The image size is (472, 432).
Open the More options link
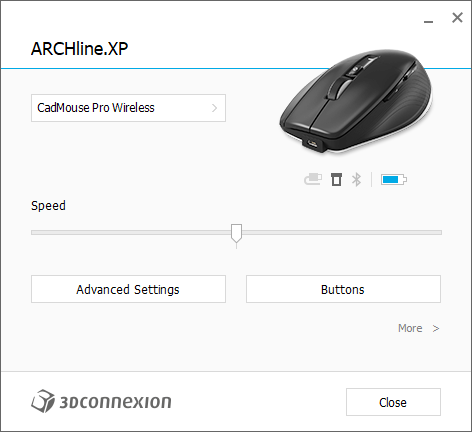(x=410, y=328)
